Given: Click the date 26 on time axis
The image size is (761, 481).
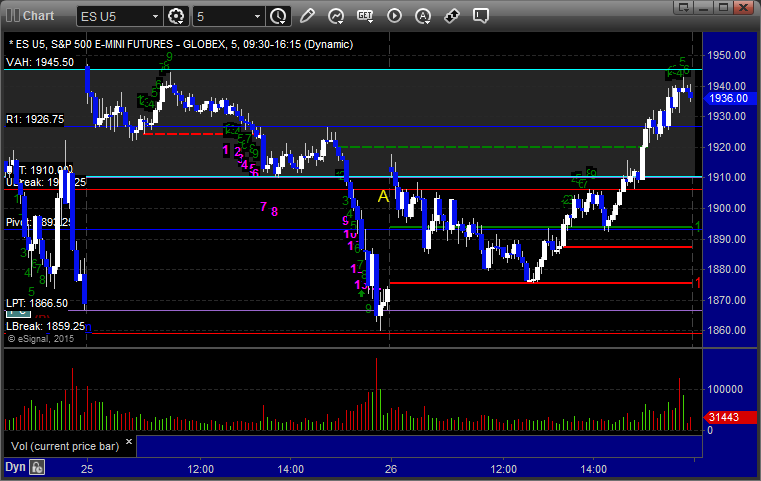Looking at the screenshot, I should pyautogui.click(x=391, y=469).
